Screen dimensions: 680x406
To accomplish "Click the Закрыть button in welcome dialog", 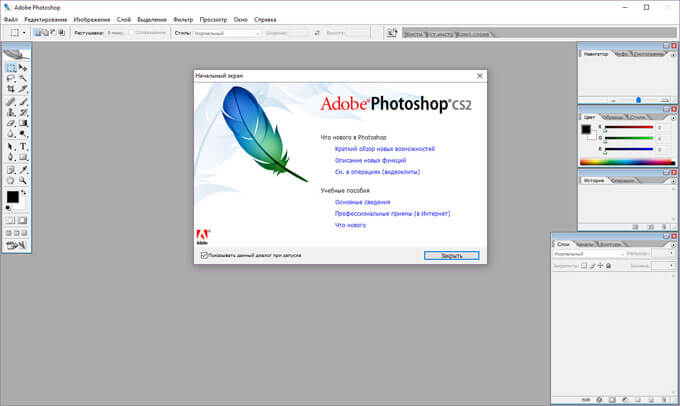I will 451,255.
